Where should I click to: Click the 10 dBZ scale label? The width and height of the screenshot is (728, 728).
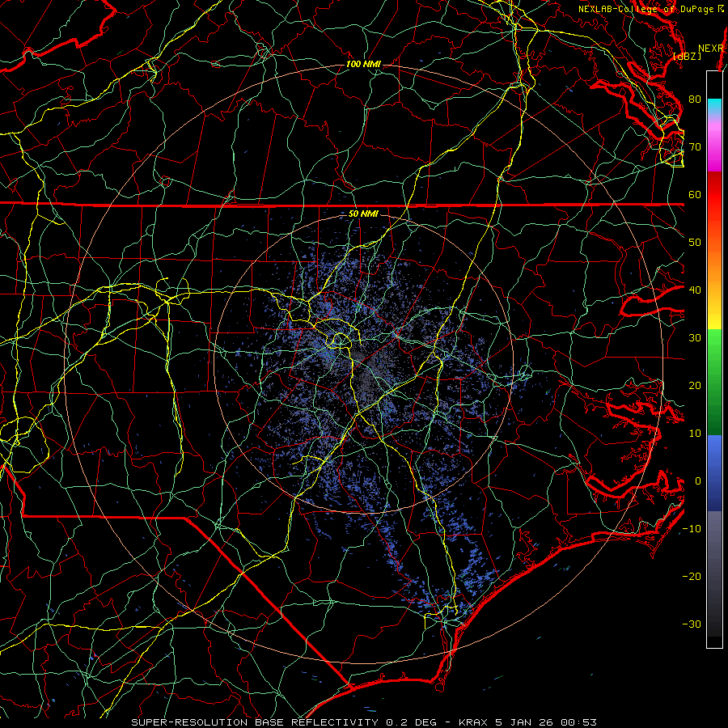coord(695,434)
